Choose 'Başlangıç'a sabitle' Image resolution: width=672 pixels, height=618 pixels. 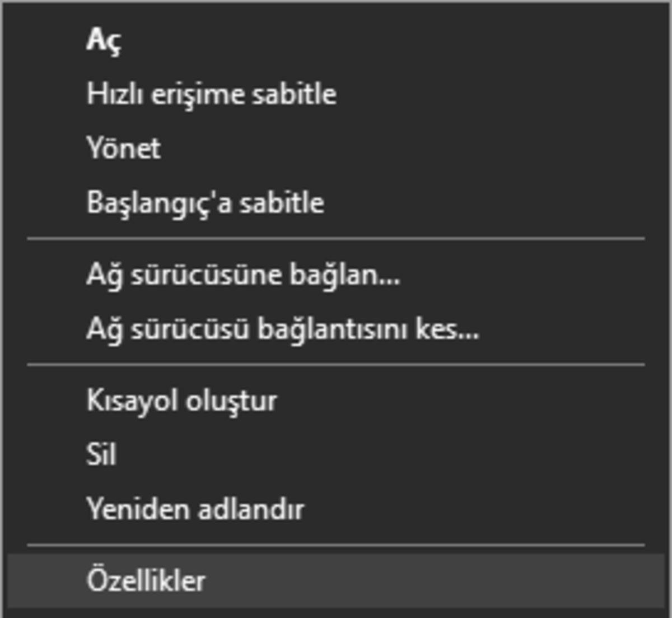[x=205, y=203]
